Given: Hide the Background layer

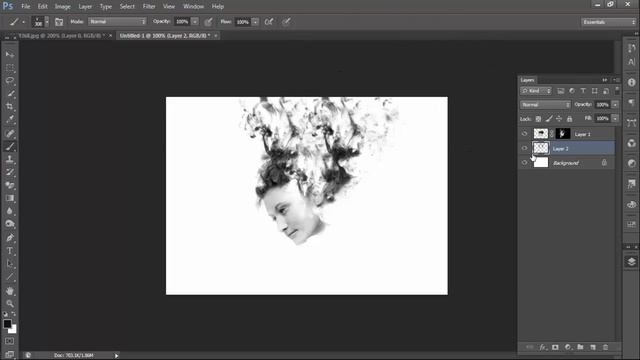Looking at the screenshot, I should 524,163.
